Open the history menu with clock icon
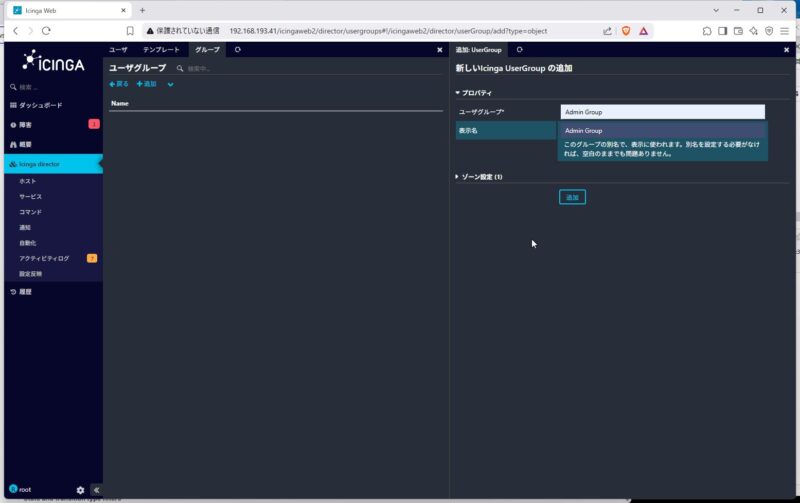Viewport: 800px width, 503px height. [21, 292]
